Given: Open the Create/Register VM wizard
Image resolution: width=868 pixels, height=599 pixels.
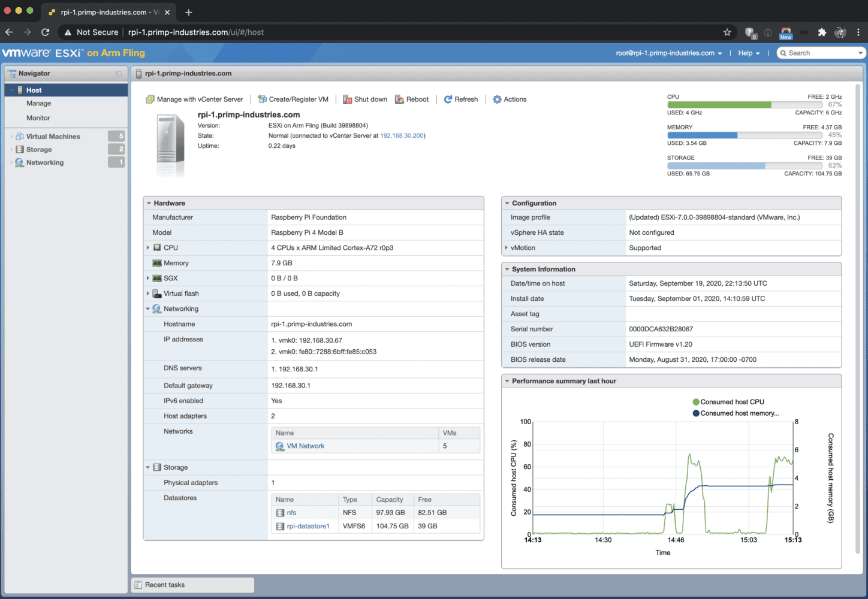Looking at the screenshot, I should 293,99.
